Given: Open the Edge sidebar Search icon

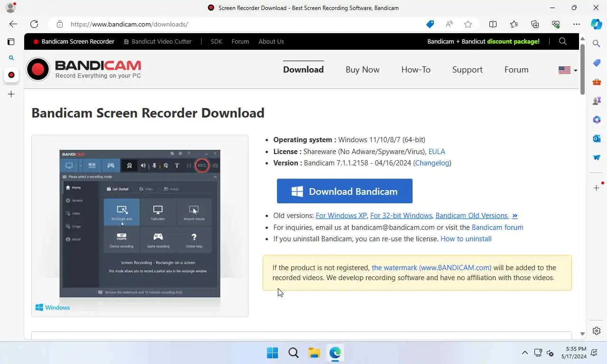Looking at the screenshot, I should [x=597, y=44].
